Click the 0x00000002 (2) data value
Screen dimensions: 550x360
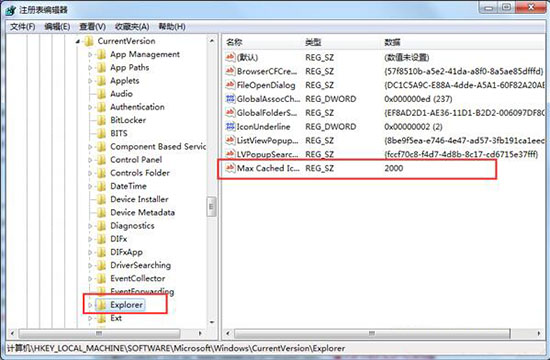pos(413,127)
